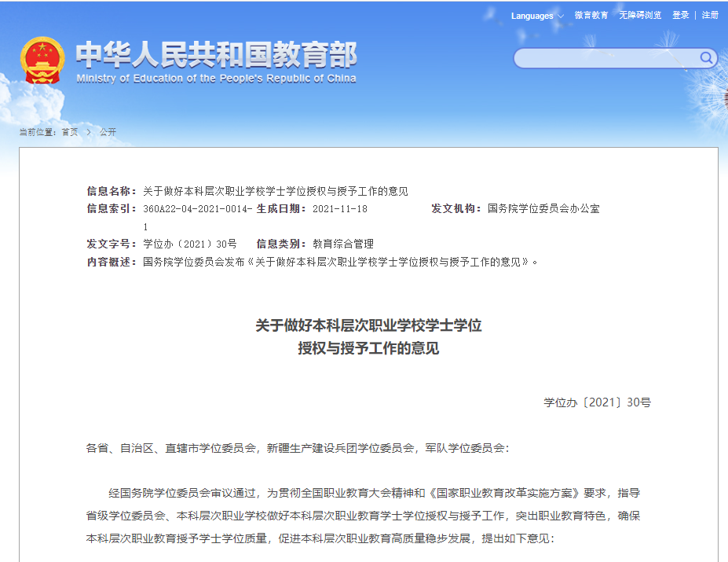
Task: Expand breadcrumb navigation at 公开
Action: (107, 132)
